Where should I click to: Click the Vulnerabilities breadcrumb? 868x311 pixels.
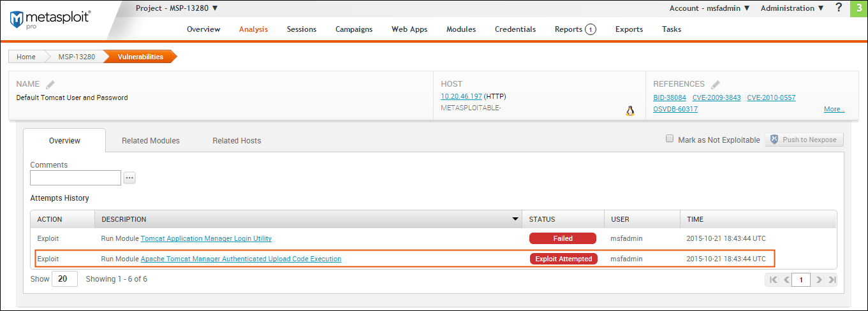(140, 57)
